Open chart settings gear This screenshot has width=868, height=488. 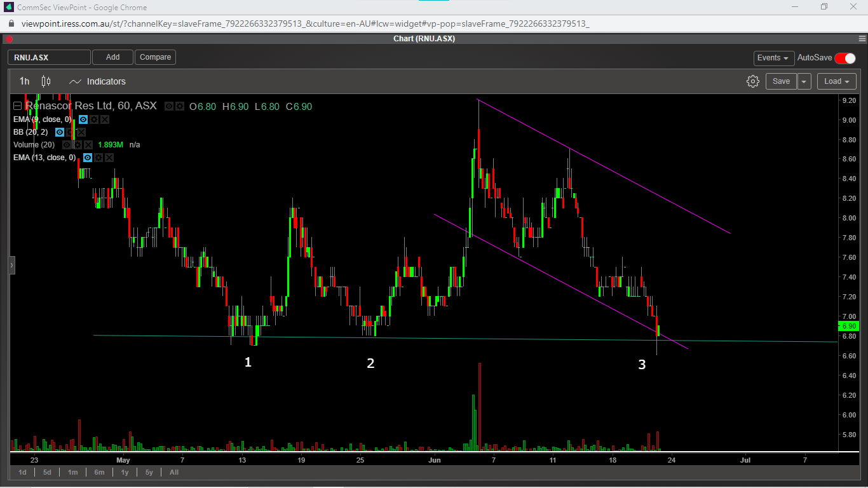[x=753, y=81]
